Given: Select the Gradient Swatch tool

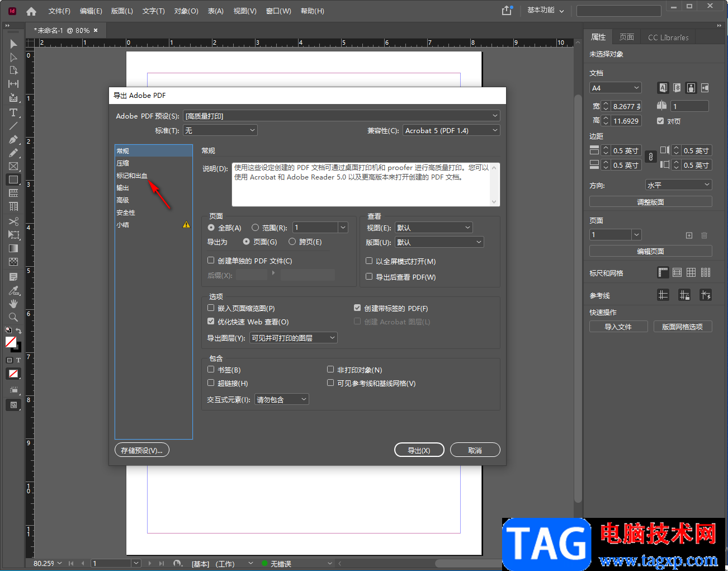Looking at the screenshot, I should point(13,248).
